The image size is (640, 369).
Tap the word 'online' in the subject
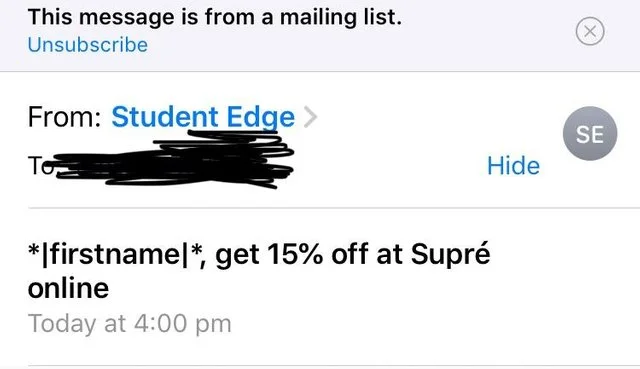[69, 289]
